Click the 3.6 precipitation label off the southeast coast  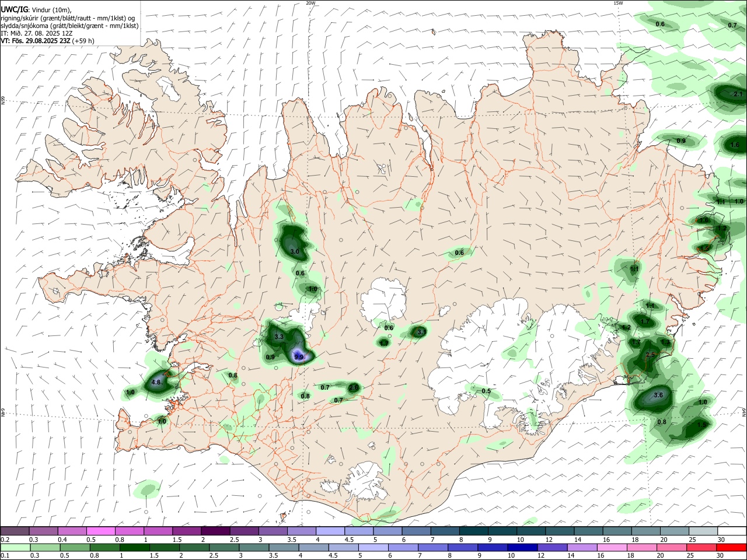tap(658, 395)
